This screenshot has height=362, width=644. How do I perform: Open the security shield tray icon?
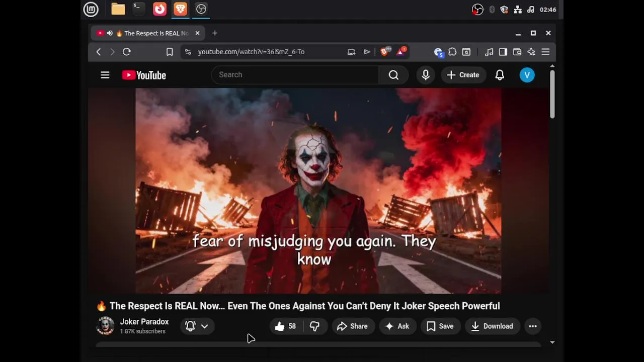[x=504, y=10]
